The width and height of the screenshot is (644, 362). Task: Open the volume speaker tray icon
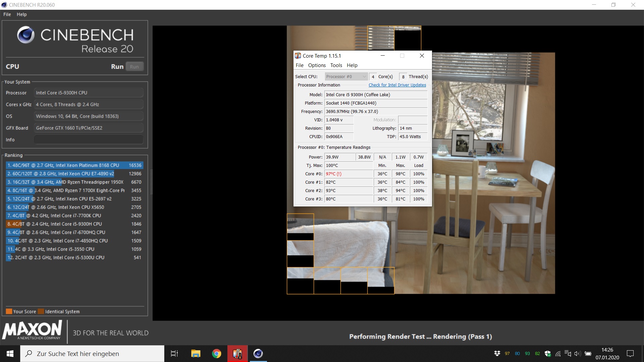[x=577, y=354]
